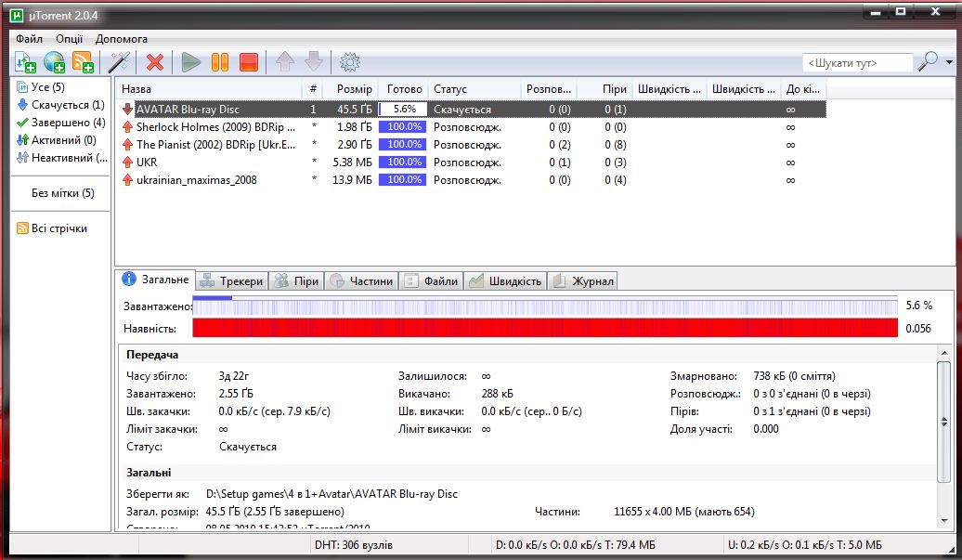Switch to the Піри tab
This screenshot has height=560, width=962.
pyautogui.click(x=297, y=280)
